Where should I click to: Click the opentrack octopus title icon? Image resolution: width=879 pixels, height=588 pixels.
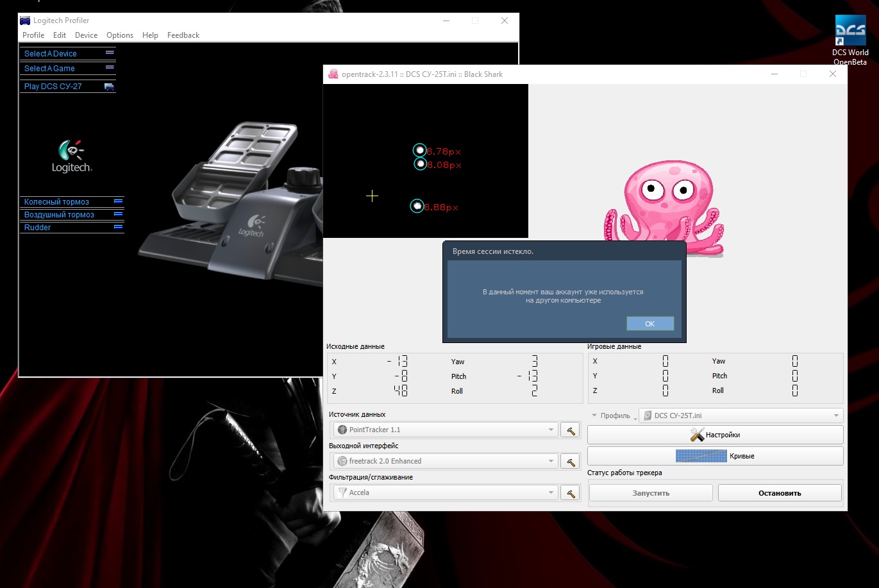(x=333, y=74)
